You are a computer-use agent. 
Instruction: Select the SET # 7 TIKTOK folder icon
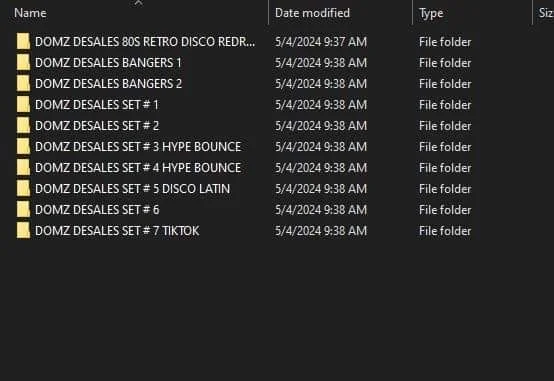coord(23,230)
